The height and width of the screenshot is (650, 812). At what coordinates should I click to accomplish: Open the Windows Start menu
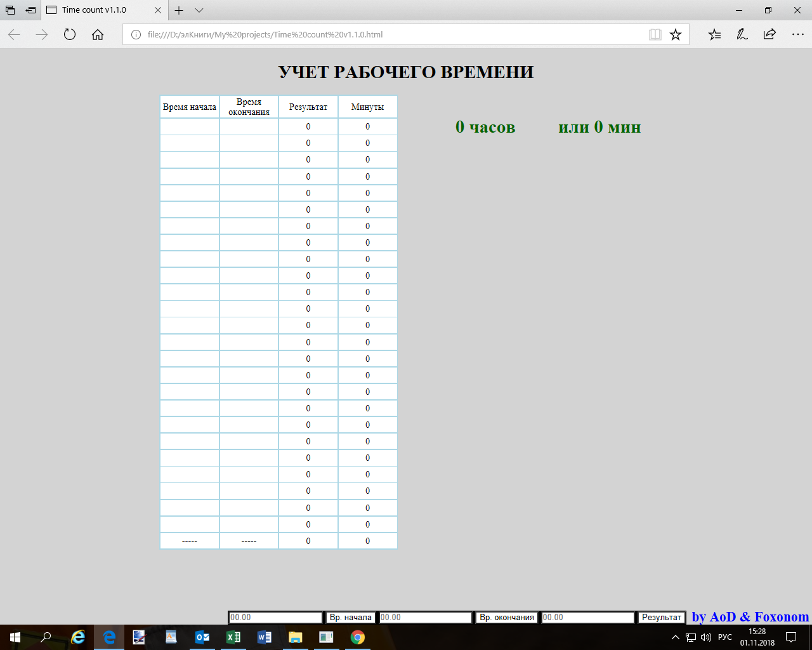pos(15,637)
